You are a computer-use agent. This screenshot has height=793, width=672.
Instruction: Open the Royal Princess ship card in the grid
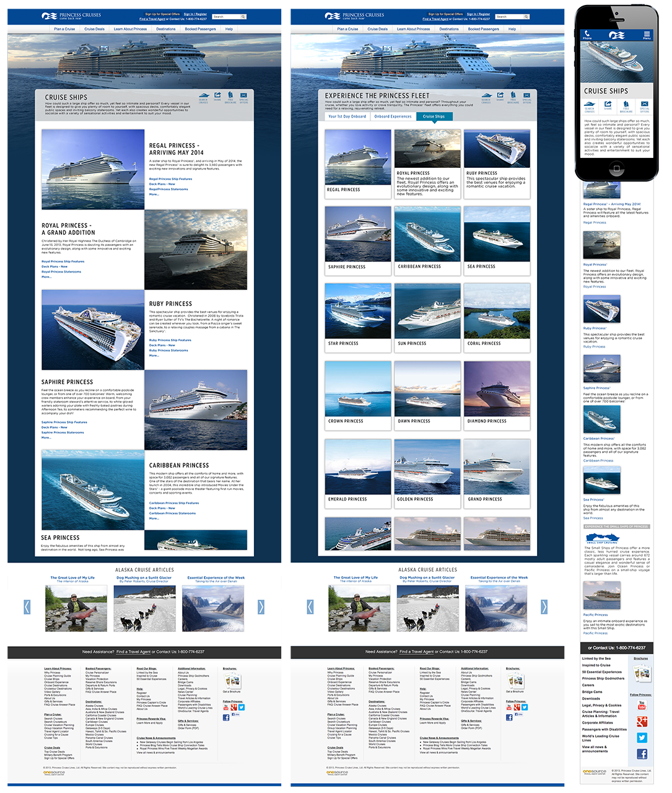pos(428,164)
